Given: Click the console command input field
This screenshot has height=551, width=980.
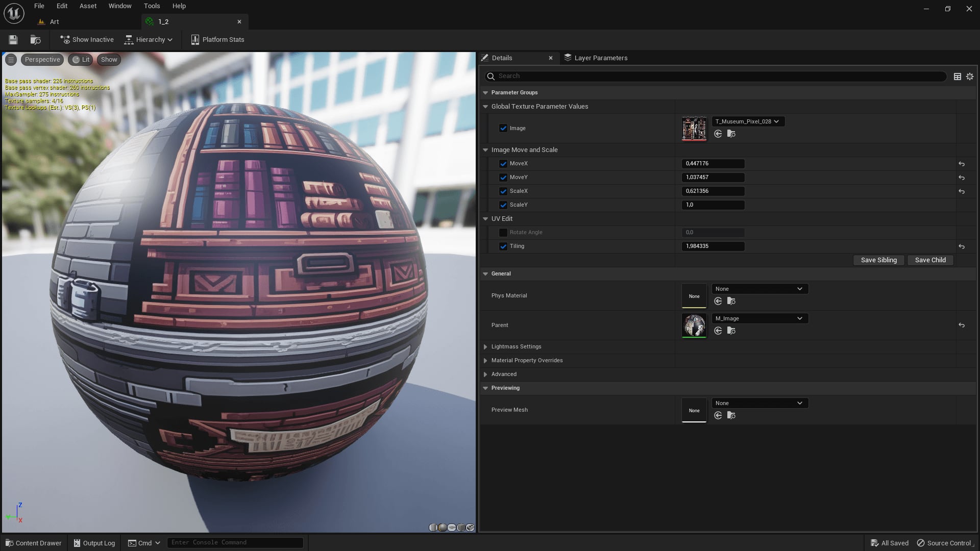Looking at the screenshot, I should pyautogui.click(x=235, y=542).
